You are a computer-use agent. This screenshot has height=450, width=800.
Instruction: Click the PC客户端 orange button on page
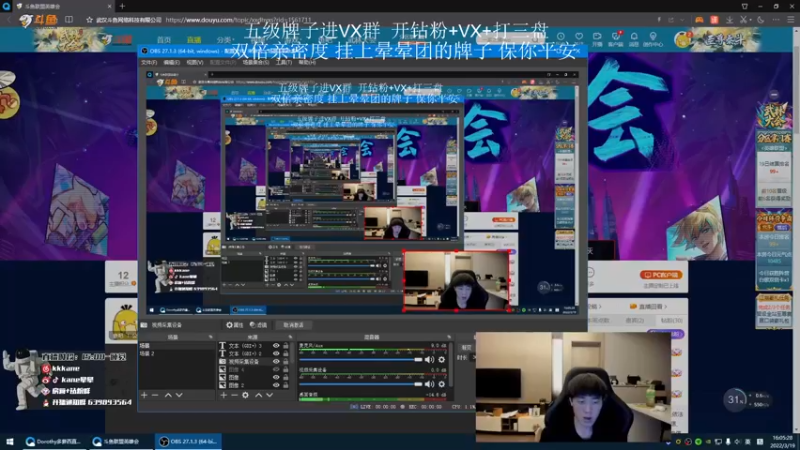pyautogui.click(x=661, y=275)
